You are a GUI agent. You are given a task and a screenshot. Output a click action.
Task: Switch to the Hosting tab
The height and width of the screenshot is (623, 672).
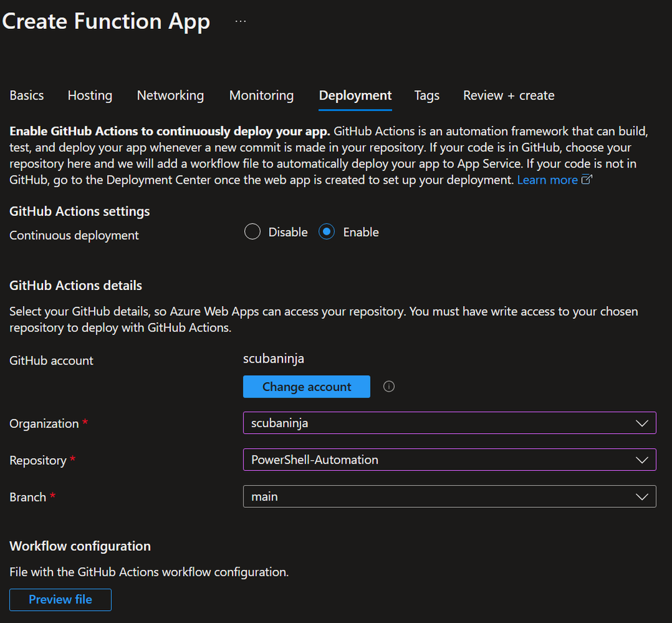pos(90,95)
